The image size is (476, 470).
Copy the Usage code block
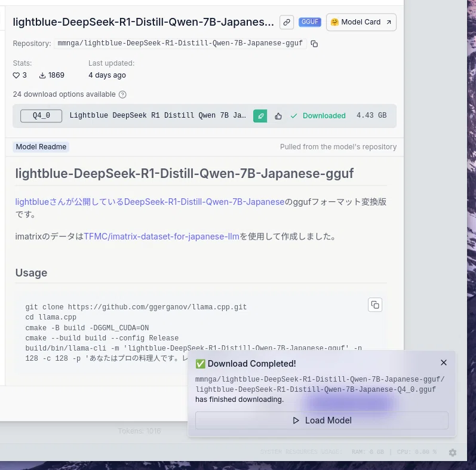(375, 305)
